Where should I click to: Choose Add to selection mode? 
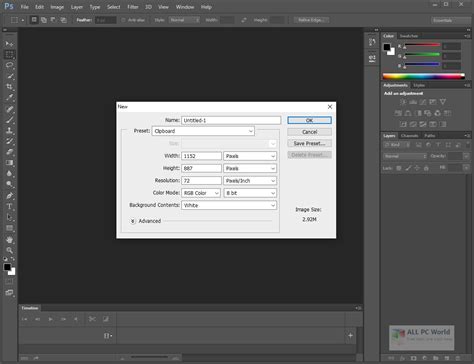click(44, 20)
